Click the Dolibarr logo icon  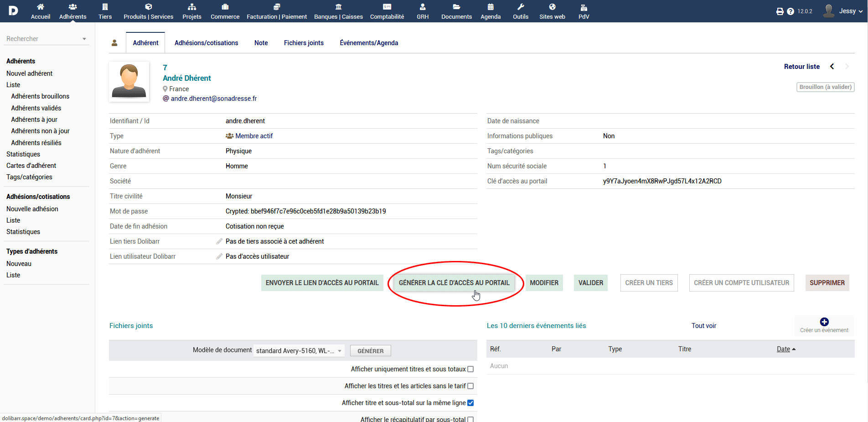(13, 10)
